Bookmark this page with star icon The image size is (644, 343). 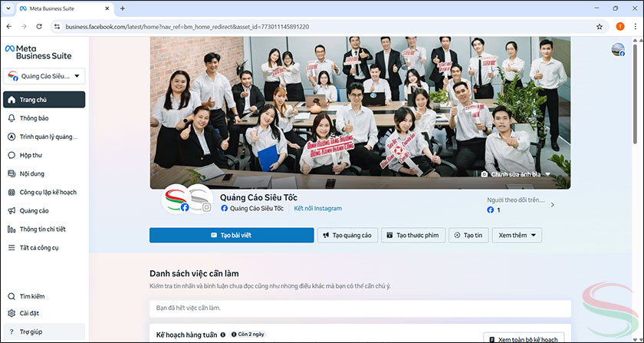pyautogui.click(x=599, y=26)
